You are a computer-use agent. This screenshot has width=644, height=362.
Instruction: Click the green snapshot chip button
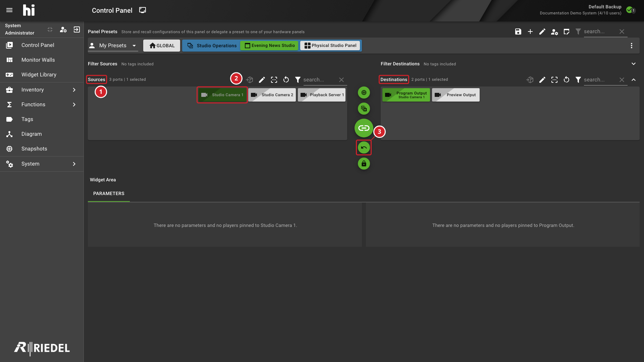(364, 93)
